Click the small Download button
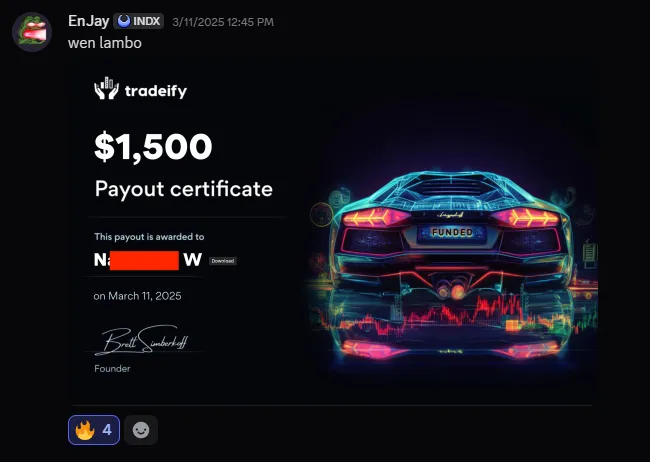Viewport: 650px width, 462px height. [x=223, y=261]
